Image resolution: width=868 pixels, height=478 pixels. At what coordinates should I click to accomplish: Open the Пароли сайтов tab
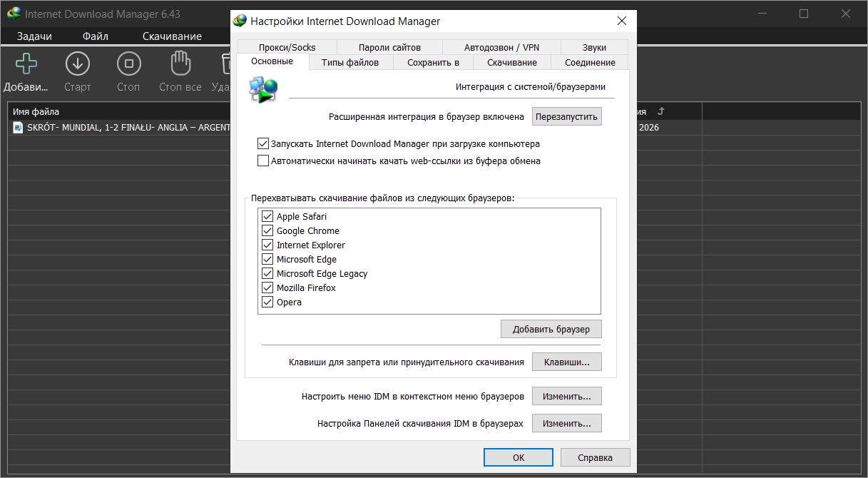pyautogui.click(x=389, y=47)
